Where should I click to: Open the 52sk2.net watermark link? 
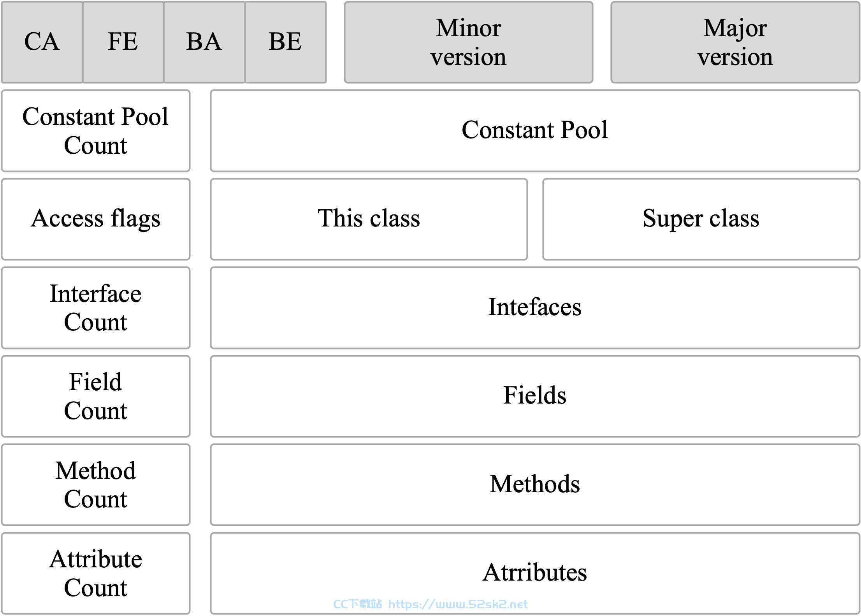tap(458, 604)
